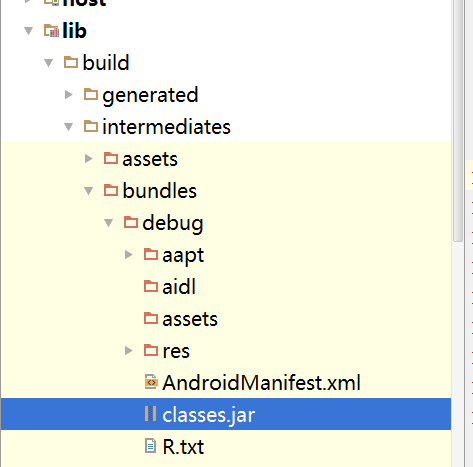The width and height of the screenshot is (473, 467).
Task: Expand the generated folder arrow
Action: 69,95
